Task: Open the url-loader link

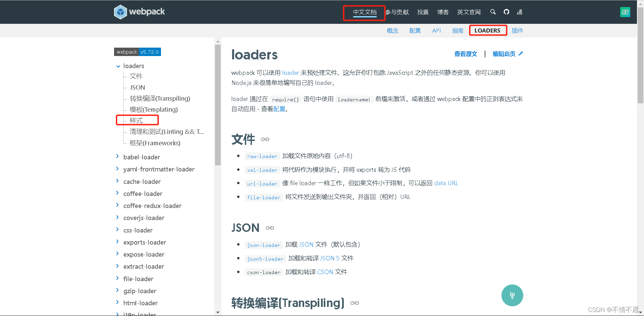Action: tap(262, 184)
